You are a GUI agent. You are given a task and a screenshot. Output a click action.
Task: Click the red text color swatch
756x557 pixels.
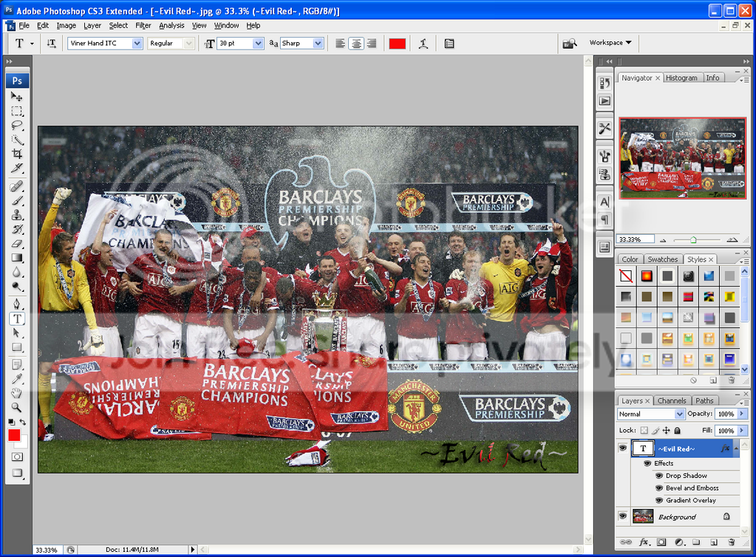click(x=398, y=44)
